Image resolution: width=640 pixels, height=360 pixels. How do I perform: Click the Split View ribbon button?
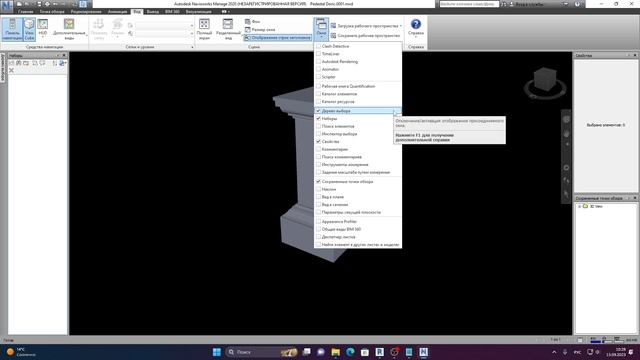point(228,29)
